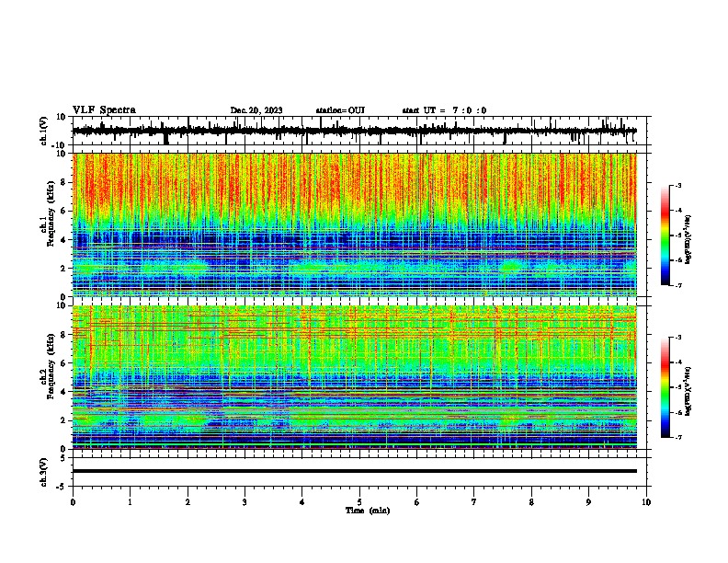Click the "ch.3(V)" axis label
The width and height of the screenshot is (728, 563).
44,472
